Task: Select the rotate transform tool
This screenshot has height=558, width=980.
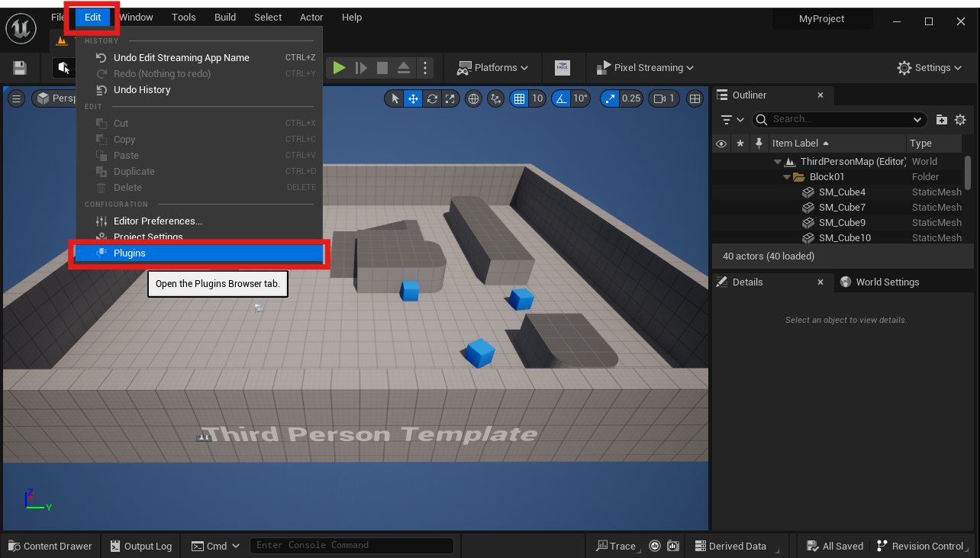Action: 432,98
